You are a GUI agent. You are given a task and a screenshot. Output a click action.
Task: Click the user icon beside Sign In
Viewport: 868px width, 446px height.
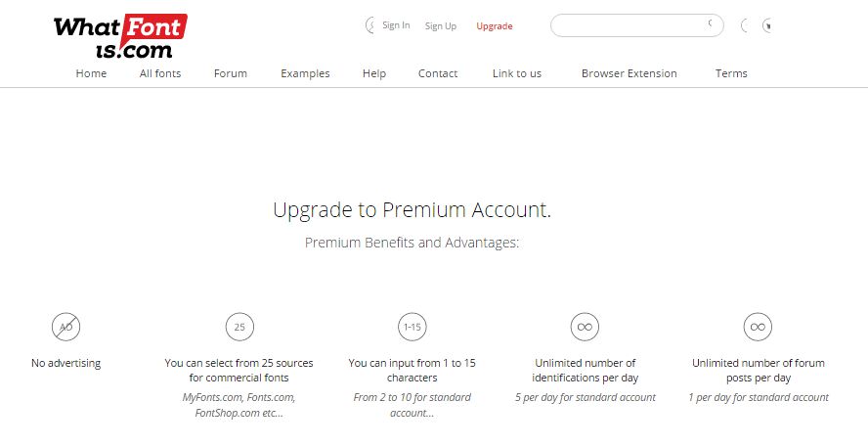coord(369,24)
